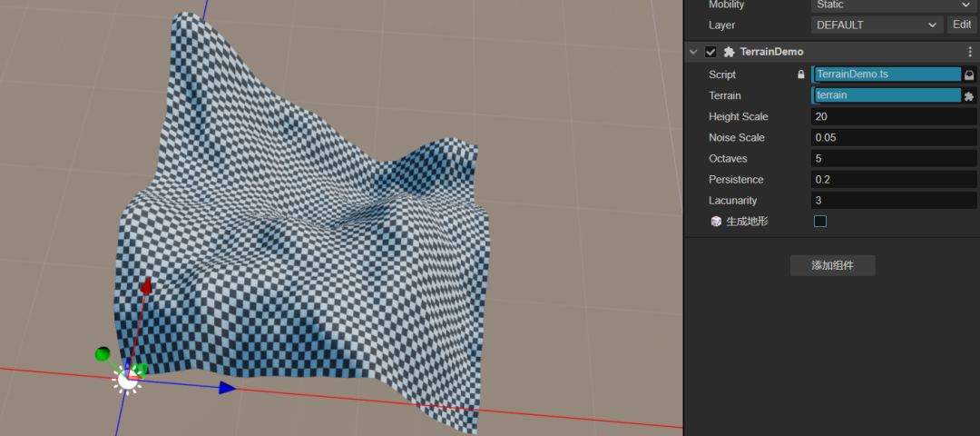Click the Edit button next to Layer
This screenshot has height=436, width=980.
click(962, 25)
